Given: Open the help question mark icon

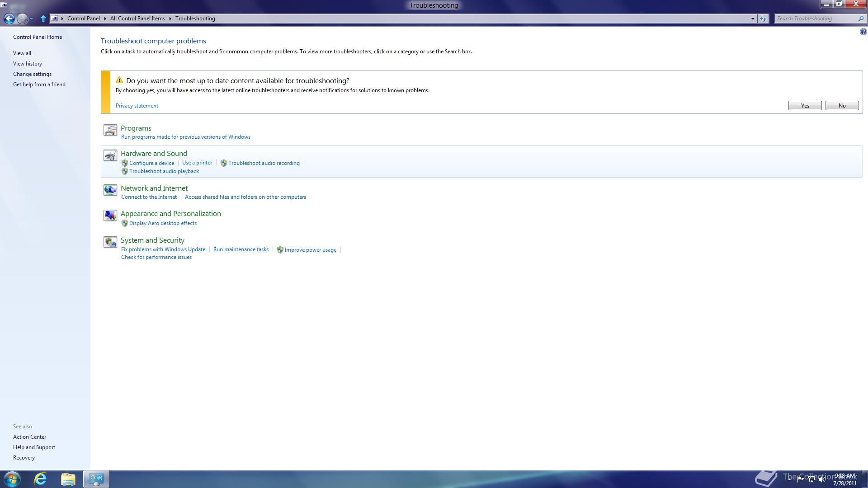Looking at the screenshot, I should click(x=863, y=32).
